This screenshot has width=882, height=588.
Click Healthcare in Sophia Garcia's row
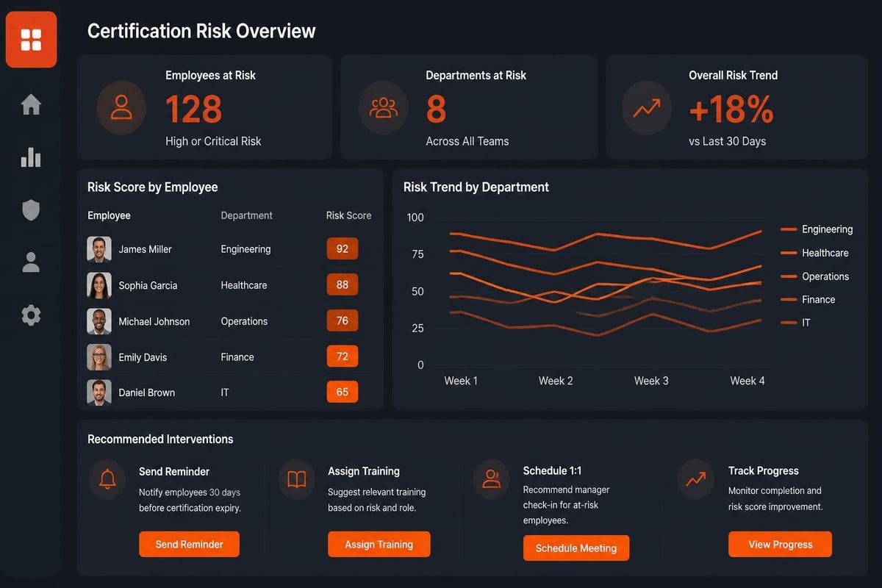click(x=244, y=285)
